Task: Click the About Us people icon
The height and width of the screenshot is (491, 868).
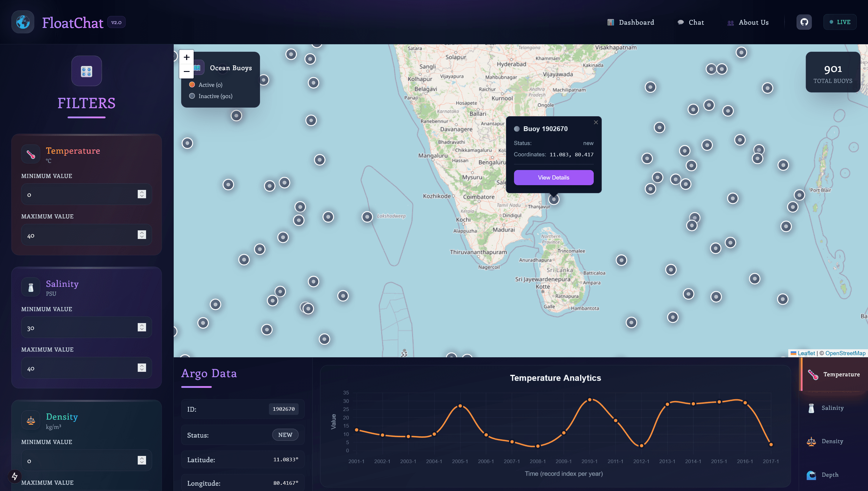Action: click(731, 23)
